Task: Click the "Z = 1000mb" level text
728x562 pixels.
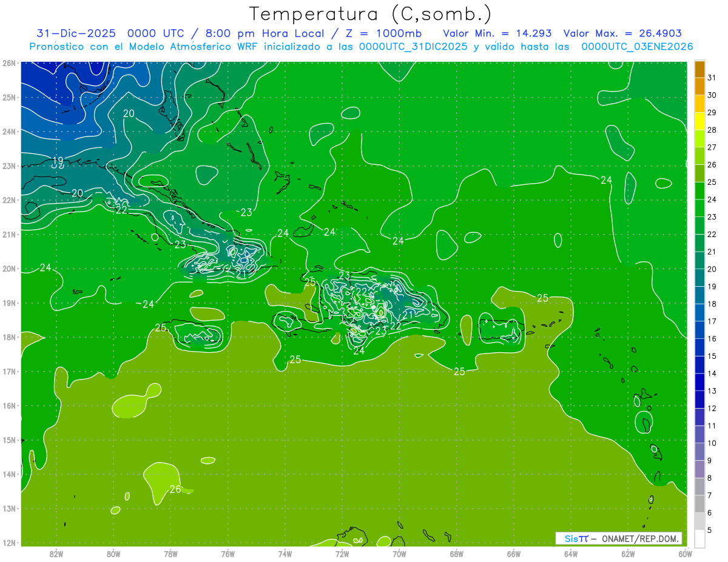Action: click(x=385, y=33)
